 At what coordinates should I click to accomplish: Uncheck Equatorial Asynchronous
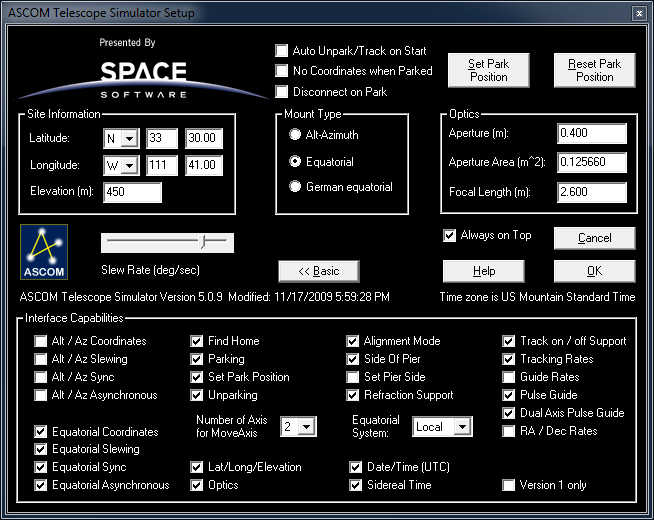pyautogui.click(x=40, y=485)
